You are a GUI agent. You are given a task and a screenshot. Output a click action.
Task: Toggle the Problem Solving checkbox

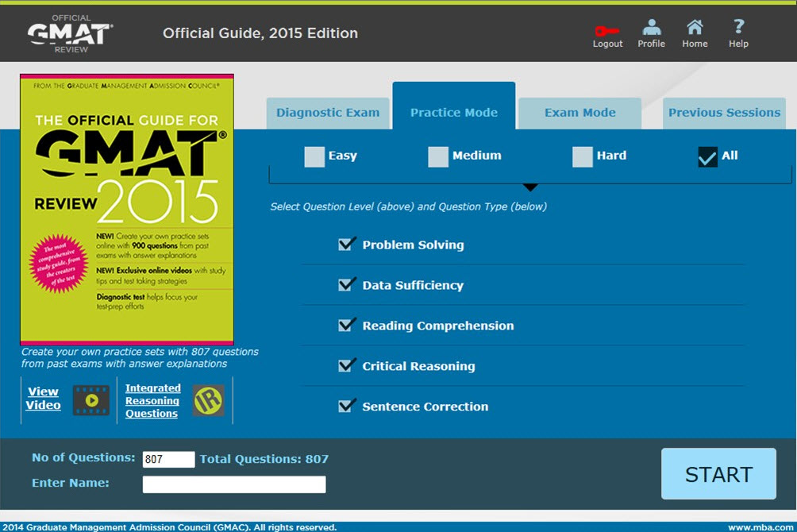347,244
